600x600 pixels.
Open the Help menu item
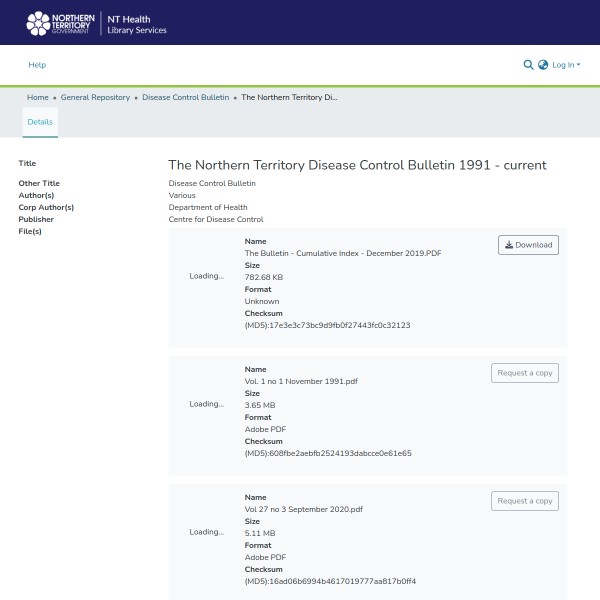pos(37,65)
